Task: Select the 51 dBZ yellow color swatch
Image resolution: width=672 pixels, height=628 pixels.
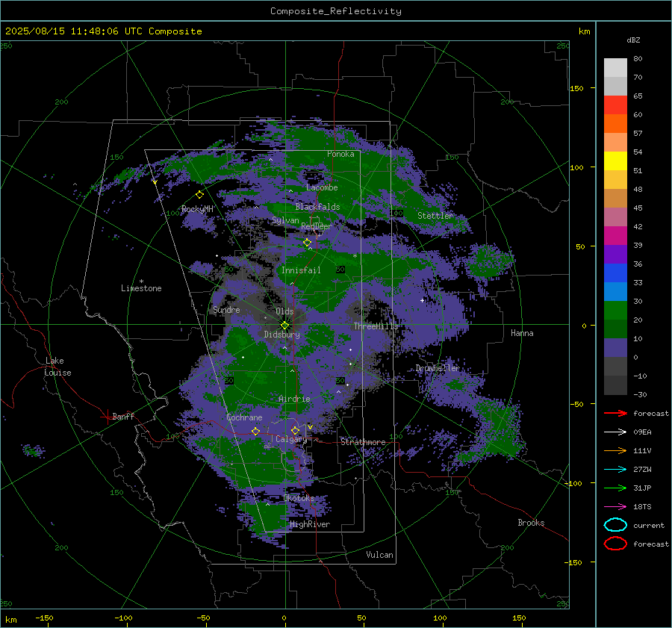Action: coord(615,161)
